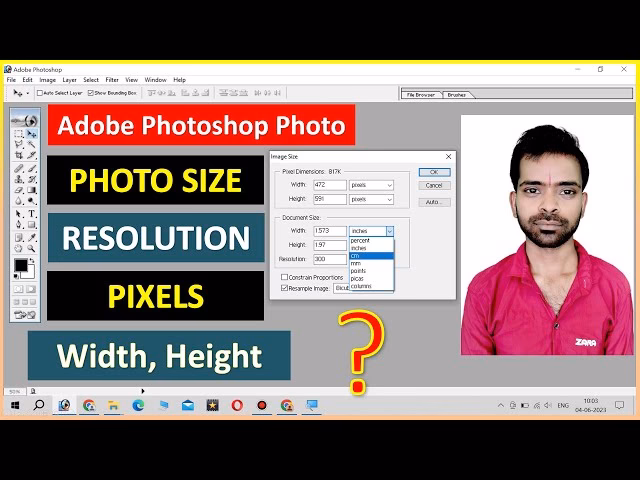640x480 pixels.
Task: Switch to Brushes tab
Action: (457, 95)
